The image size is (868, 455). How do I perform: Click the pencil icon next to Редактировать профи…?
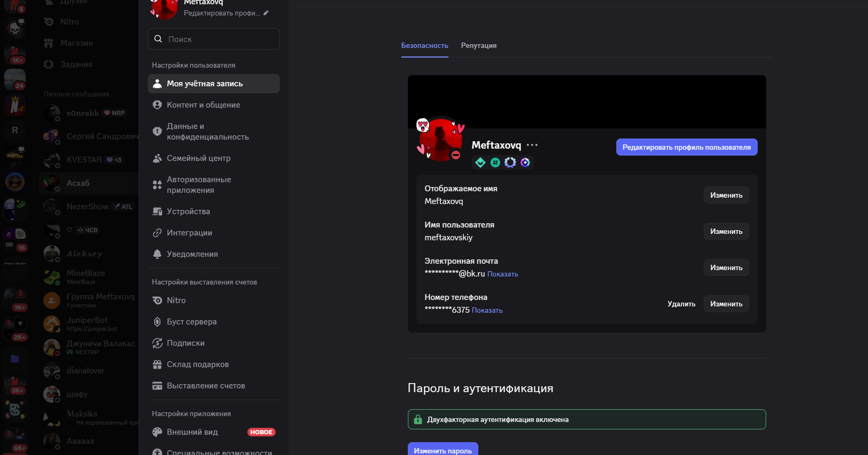[x=266, y=13]
